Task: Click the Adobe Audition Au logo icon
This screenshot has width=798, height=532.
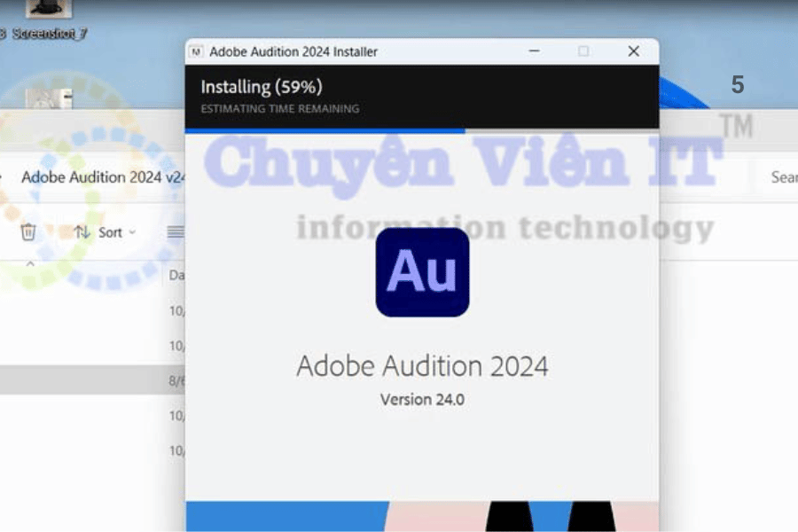Action: tap(422, 272)
